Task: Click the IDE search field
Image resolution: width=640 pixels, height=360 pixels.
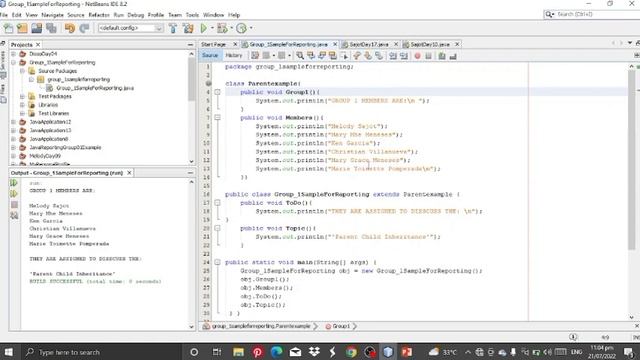Action: click(591, 14)
